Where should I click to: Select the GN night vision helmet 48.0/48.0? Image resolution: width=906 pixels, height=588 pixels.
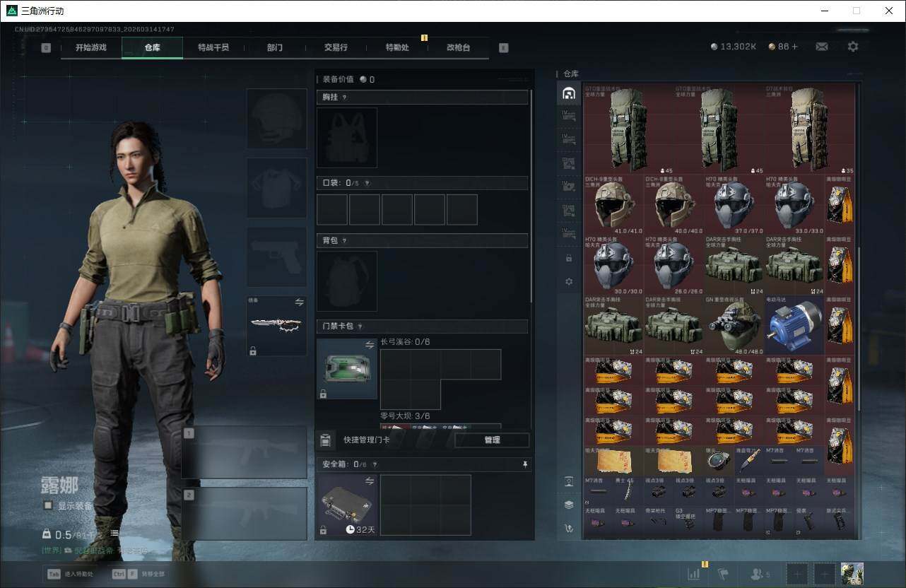pyautogui.click(x=734, y=325)
